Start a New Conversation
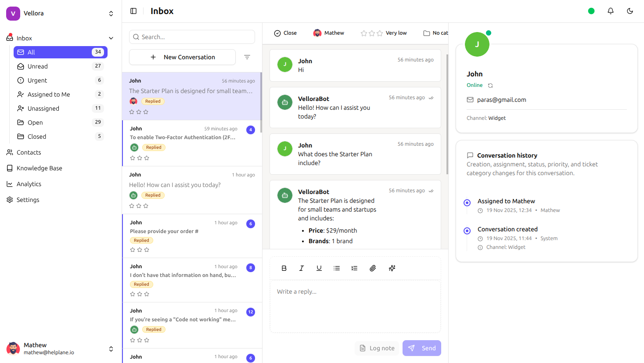Image resolution: width=644 pixels, height=363 pixels. point(182,57)
